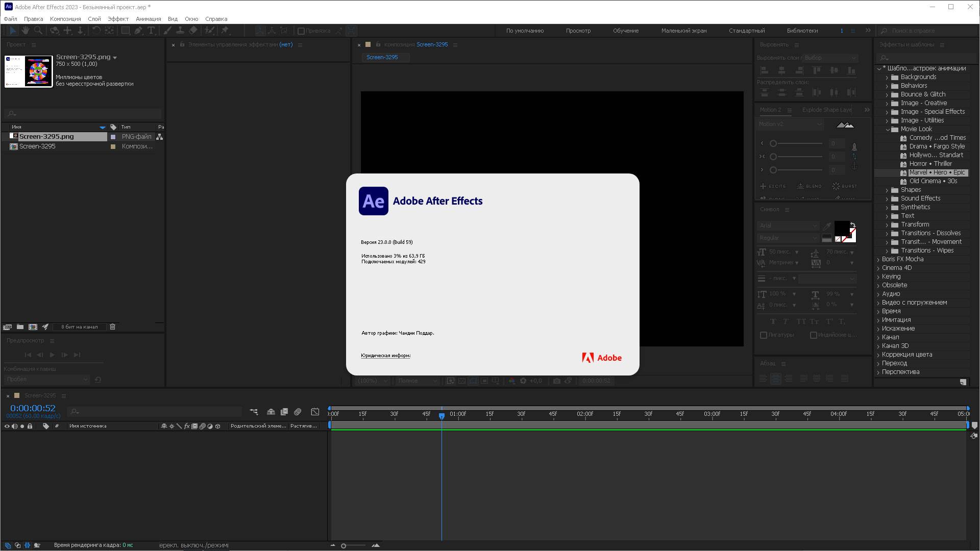
Task: Click the mountain icon in Motion 2 panel
Action: tap(845, 124)
